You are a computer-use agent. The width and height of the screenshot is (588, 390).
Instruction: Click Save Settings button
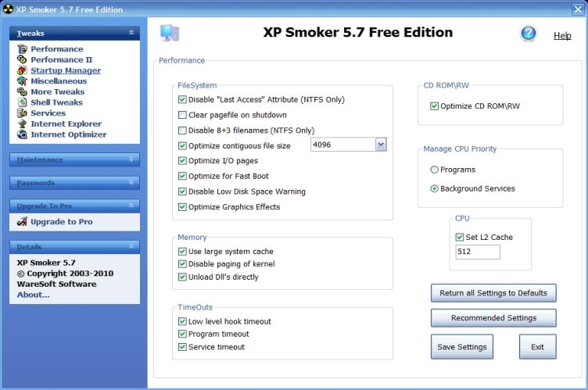click(462, 347)
